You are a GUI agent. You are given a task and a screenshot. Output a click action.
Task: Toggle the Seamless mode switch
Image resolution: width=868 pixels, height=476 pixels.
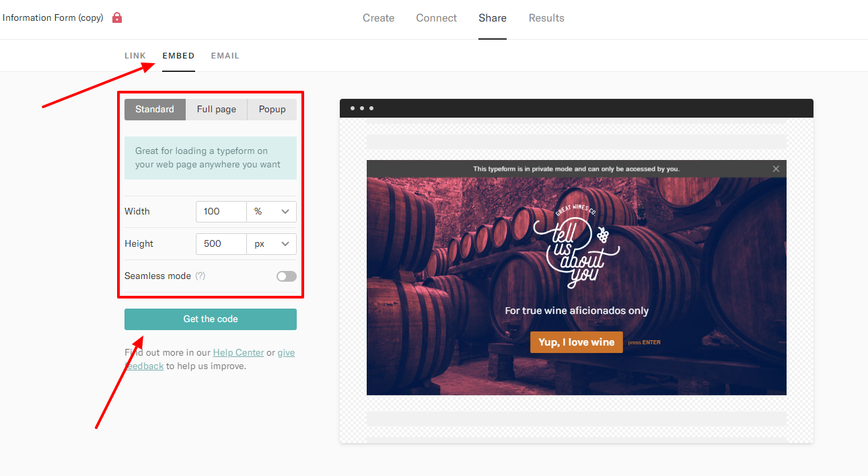pyautogui.click(x=286, y=276)
